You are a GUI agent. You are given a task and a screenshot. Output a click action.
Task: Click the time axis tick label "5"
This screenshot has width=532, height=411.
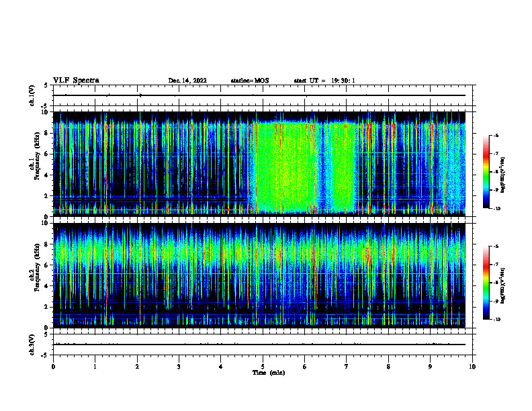[263, 367]
